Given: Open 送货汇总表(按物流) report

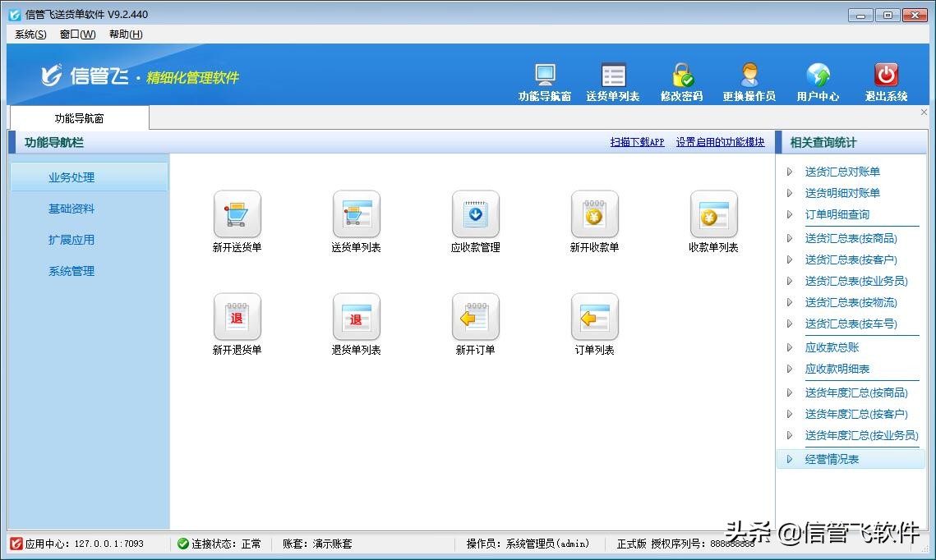Looking at the screenshot, I should pyautogui.click(x=851, y=302).
